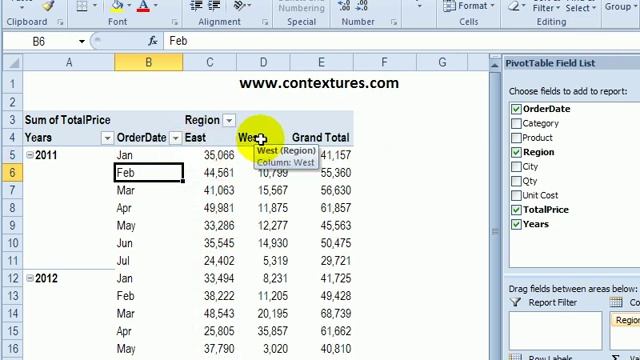Select cell with value 68,739
The height and width of the screenshot is (360, 640).
[322, 313]
